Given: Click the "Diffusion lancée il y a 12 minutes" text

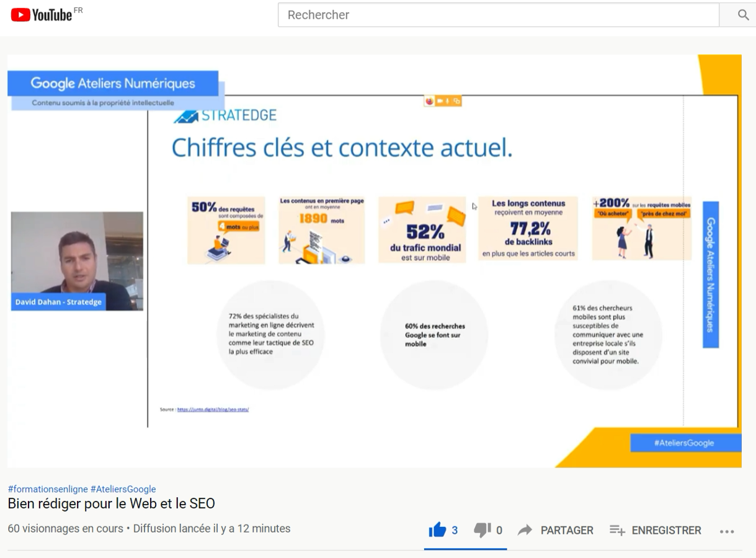Looking at the screenshot, I should click(212, 529).
